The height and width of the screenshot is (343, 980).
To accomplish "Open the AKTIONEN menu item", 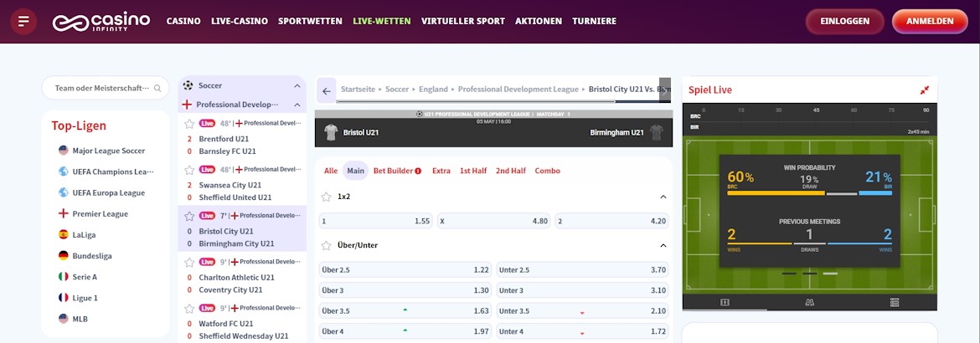I will 539,21.
